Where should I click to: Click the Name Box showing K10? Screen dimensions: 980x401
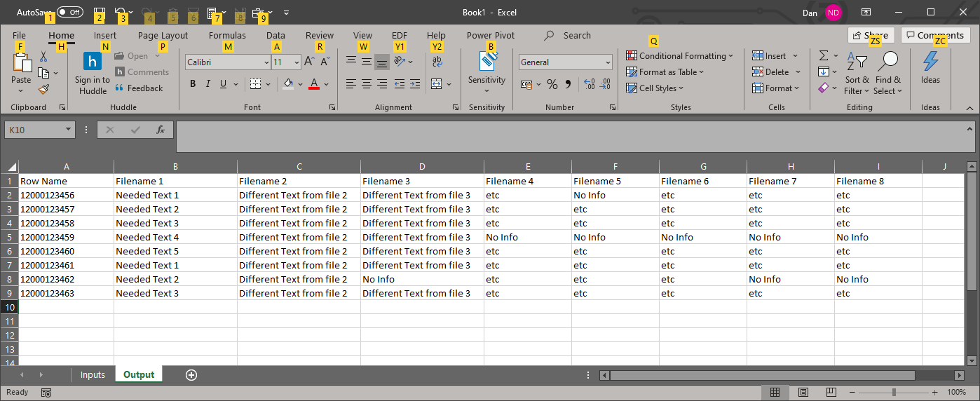click(35, 130)
